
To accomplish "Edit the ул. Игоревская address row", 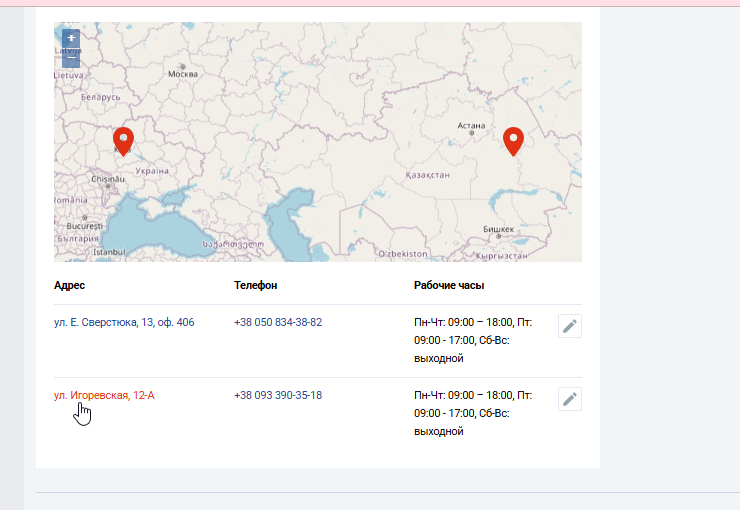I will [x=570, y=399].
